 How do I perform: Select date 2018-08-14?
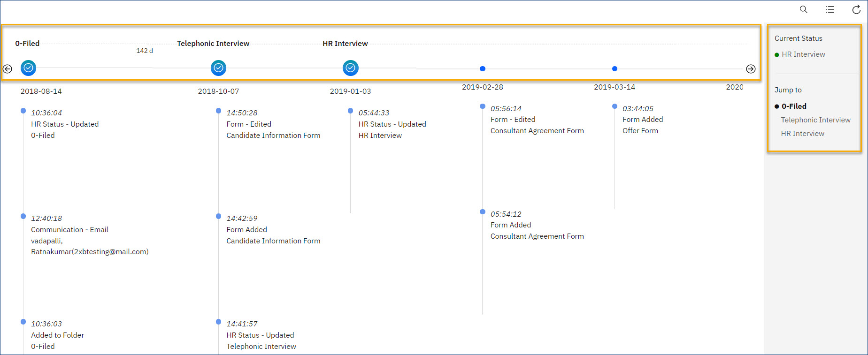[x=41, y=91]
